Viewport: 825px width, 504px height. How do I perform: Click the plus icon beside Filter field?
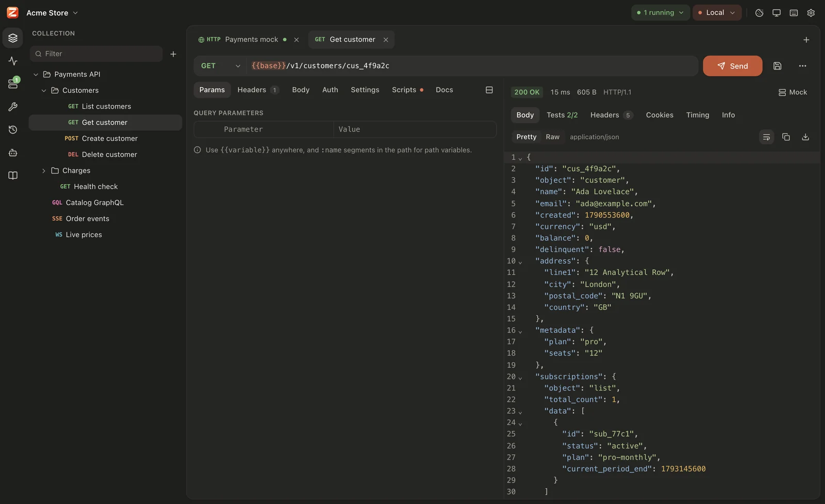coord(173,54)
